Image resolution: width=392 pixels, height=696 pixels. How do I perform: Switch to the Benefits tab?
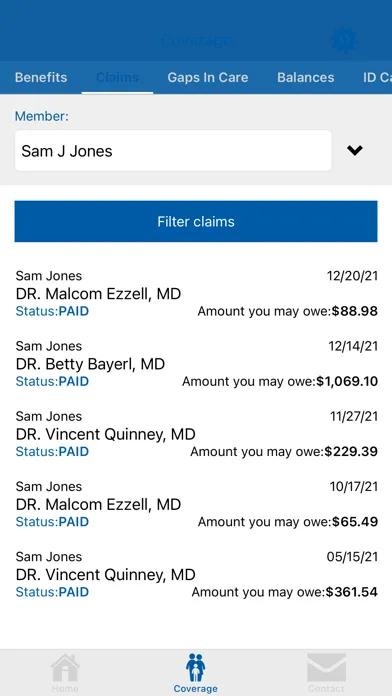pos(41,77)
